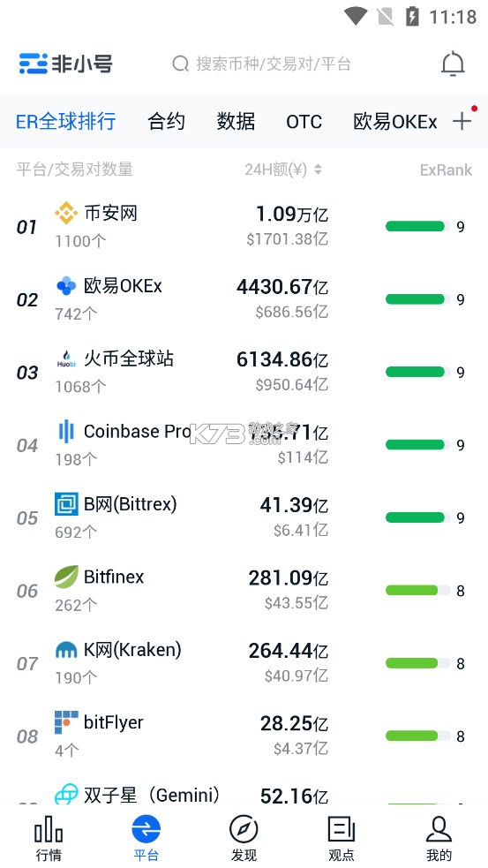Viewport: 488px width, 868px height.
Task: Open notifications via the bell icon
Action: (453, 64)
